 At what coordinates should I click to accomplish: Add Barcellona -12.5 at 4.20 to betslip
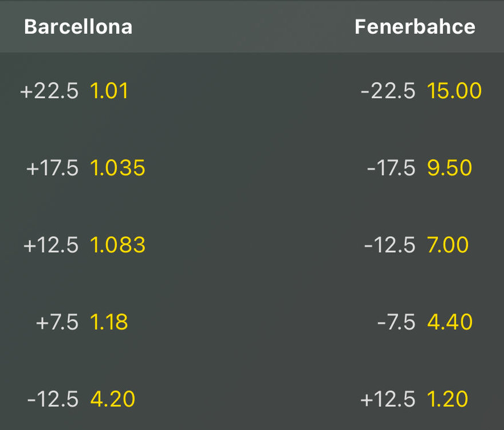tap(81, 399)
